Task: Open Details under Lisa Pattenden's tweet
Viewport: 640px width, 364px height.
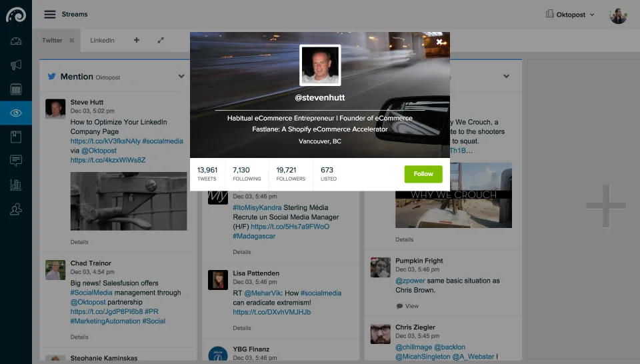Action: tap(241, 328)
